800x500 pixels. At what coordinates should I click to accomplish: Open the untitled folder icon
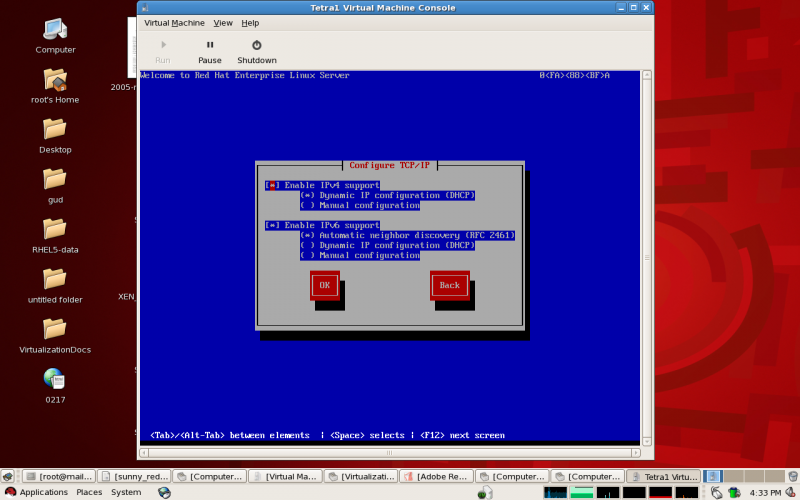(55, 279)
